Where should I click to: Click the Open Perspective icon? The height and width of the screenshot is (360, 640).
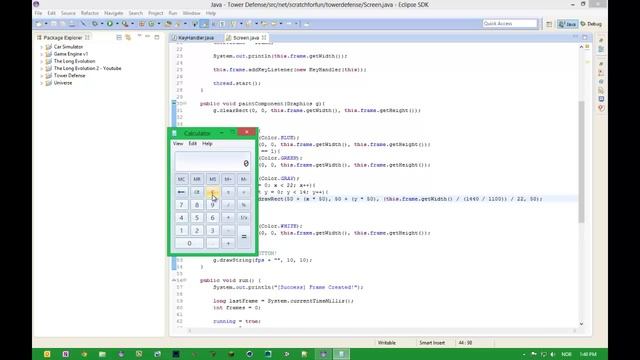click(x=549, y=24)
